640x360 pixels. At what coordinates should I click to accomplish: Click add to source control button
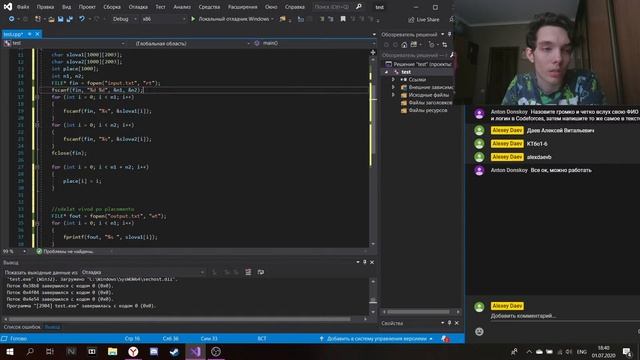point(377,339)
